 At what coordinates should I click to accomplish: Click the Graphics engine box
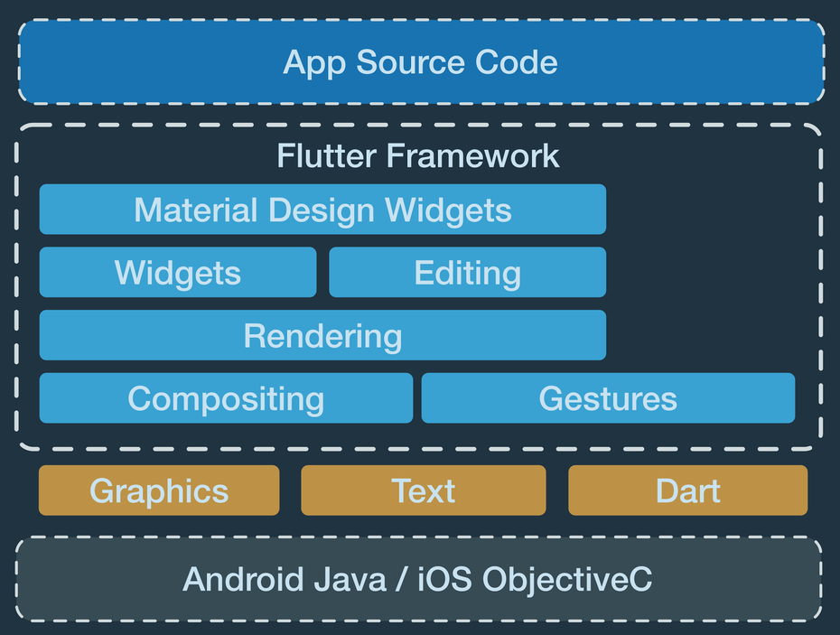click(x=159, y=490)
